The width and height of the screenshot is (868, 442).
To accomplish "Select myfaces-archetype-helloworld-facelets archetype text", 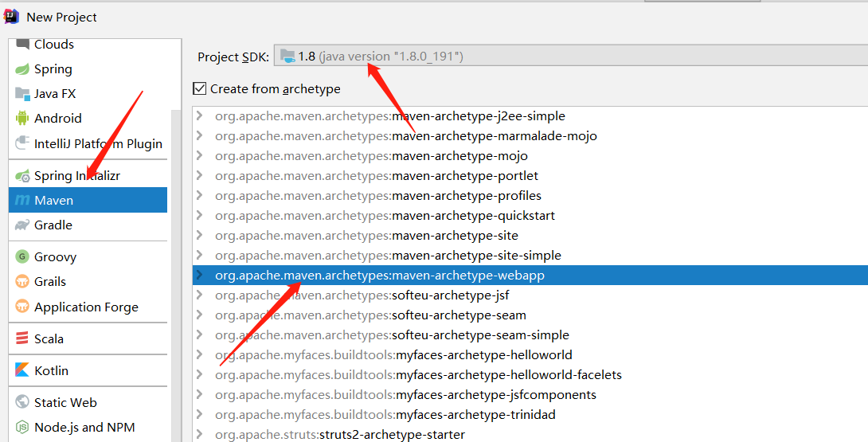I will click(510, 375).
